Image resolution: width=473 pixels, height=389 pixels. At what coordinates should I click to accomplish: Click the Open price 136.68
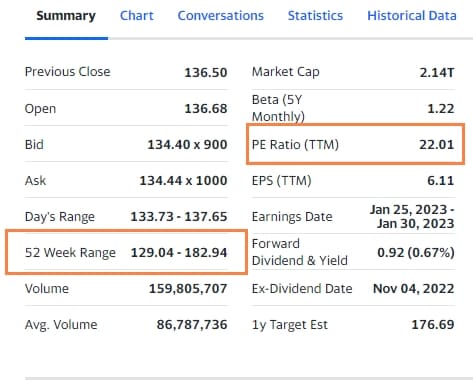point(206,109)
